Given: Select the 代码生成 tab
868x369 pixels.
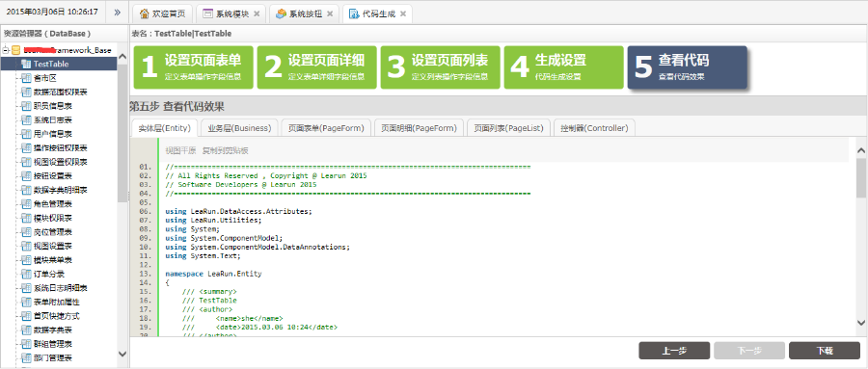Looking at the screenshot, I should coord(377,13).
